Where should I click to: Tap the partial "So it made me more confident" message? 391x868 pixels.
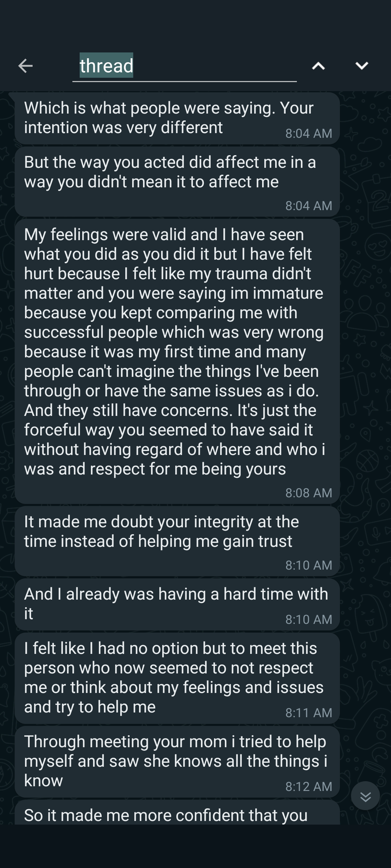point(166,815)
